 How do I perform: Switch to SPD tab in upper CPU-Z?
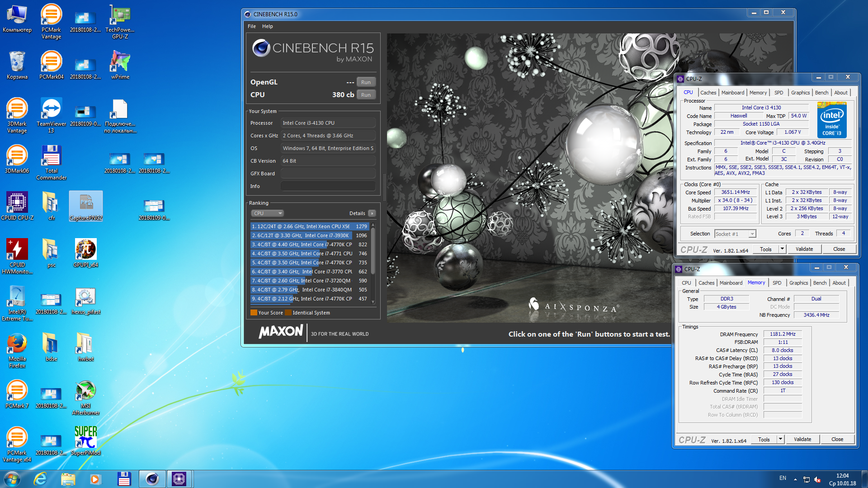click(778, 93)
